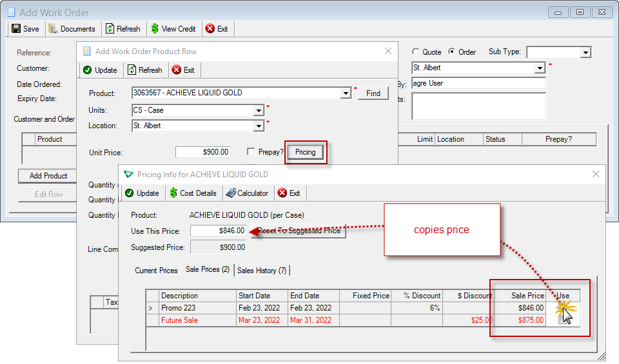
Task: Open Cost Details in Pricing Info
Action: pos(193,193)
